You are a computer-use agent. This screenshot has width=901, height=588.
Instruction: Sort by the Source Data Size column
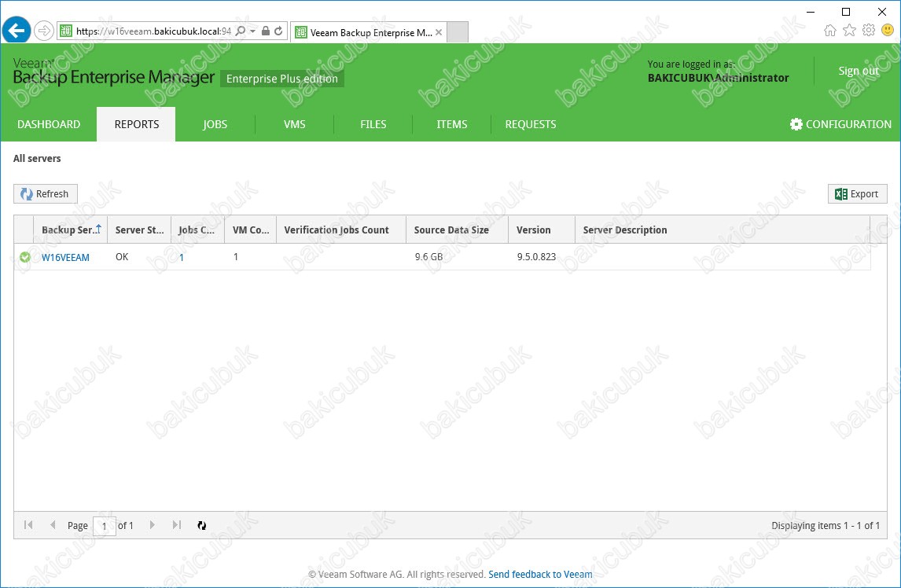[458, 230]
